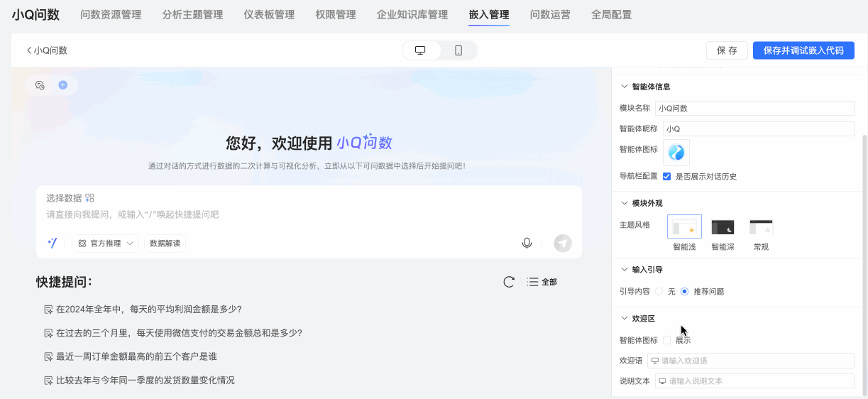Refresh the quick questions list
Image resolution: width=868 pixels, height=399 pixels.
508,282
